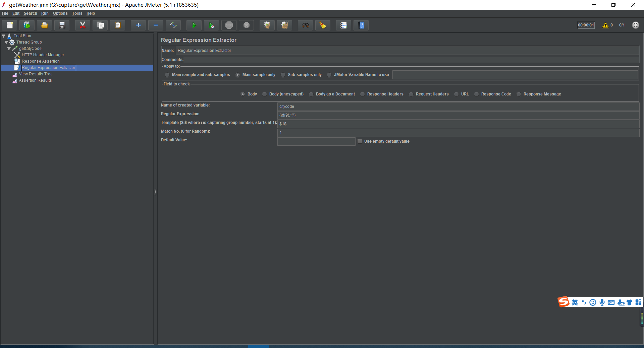The height and width of the screenshot is (348, 644).
Task: Copy the selected element using the Copy icon
Action: coord(100,25)
